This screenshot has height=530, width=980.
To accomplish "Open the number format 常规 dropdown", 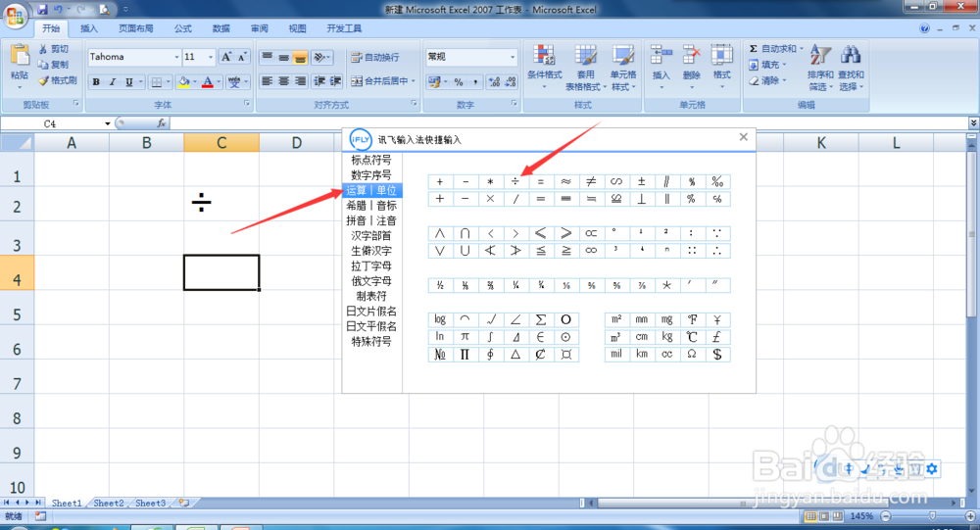I will tap(513, 57).
